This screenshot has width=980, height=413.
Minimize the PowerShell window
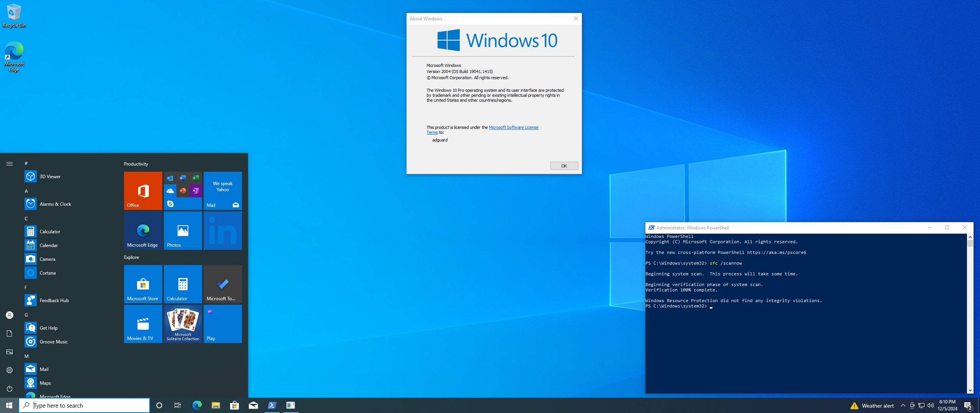[929, 228]
